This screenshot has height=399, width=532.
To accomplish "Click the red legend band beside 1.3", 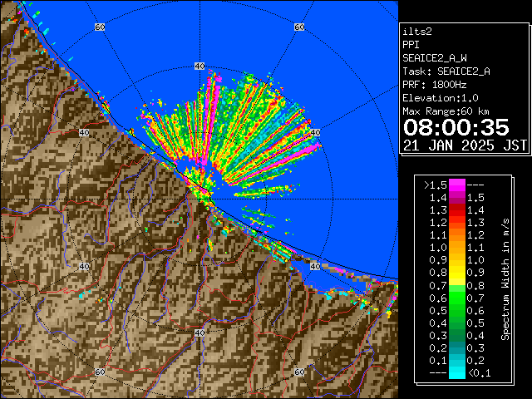I will (x=457, y=210).
